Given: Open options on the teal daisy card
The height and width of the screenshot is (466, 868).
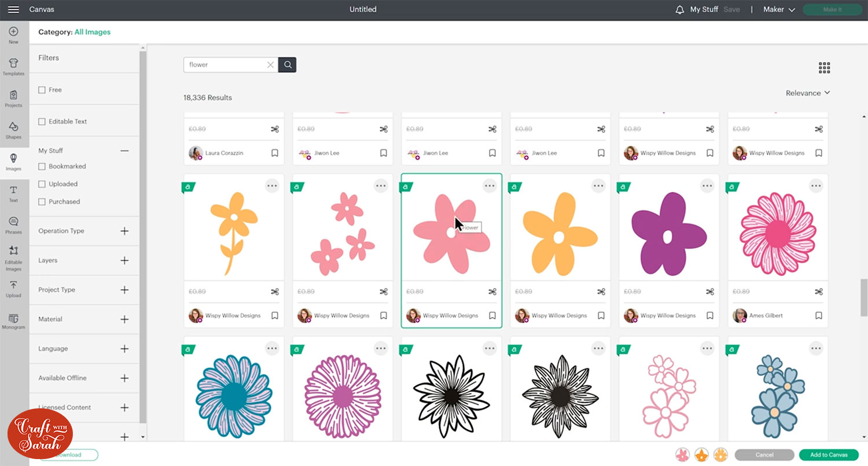Looking at the screenshot, I should [x=272, y=348].
